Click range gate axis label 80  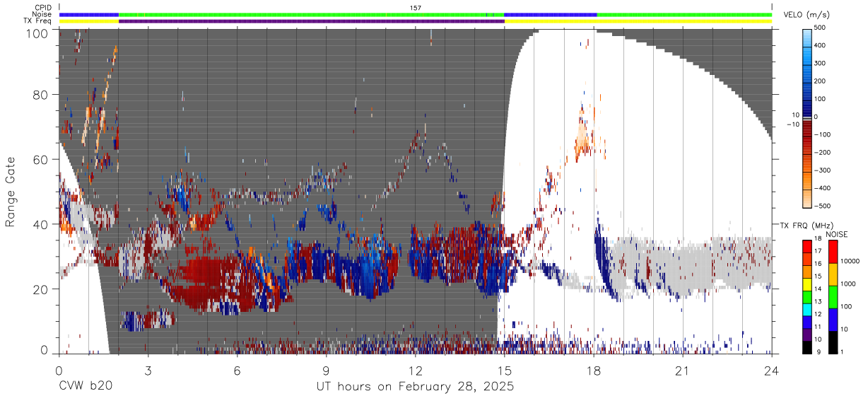pos(40,95)
